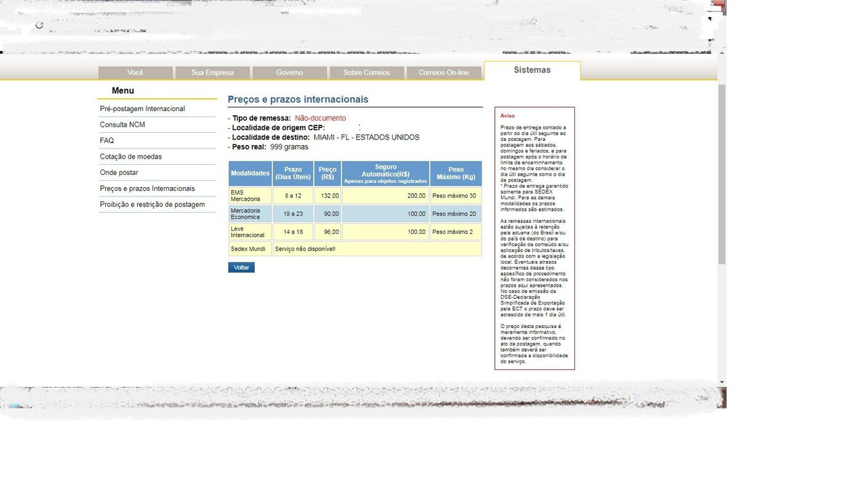Click the browser reload icon
This screenshot has width=868, height=488.
click(x=39, y=25)
